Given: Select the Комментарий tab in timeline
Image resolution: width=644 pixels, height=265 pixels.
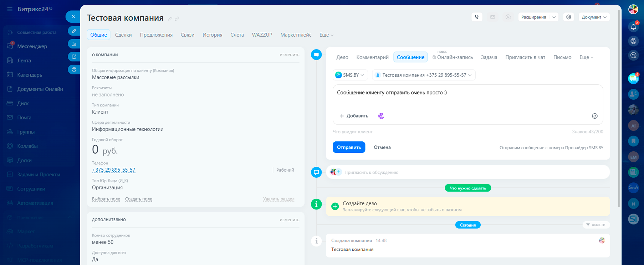Looking at the screenshot, I should (x=372, y=57).
